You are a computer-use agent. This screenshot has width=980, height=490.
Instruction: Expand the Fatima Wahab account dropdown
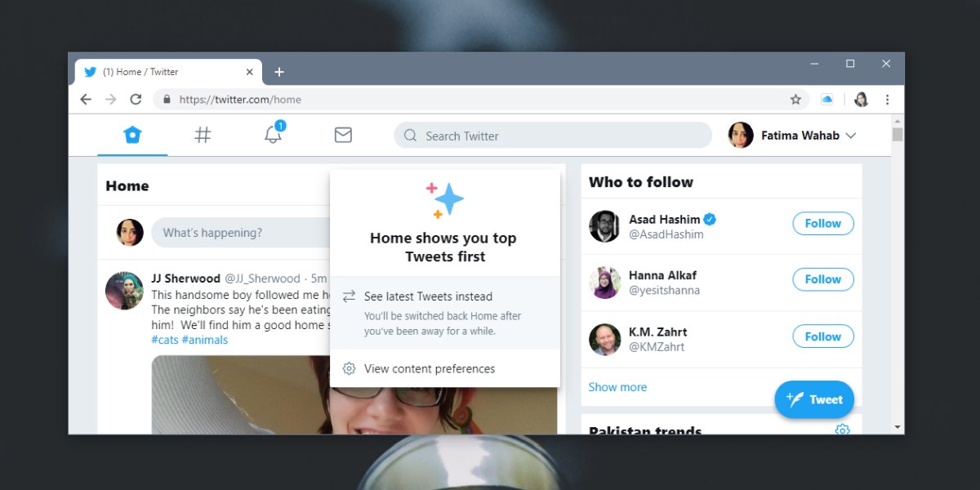852,136
